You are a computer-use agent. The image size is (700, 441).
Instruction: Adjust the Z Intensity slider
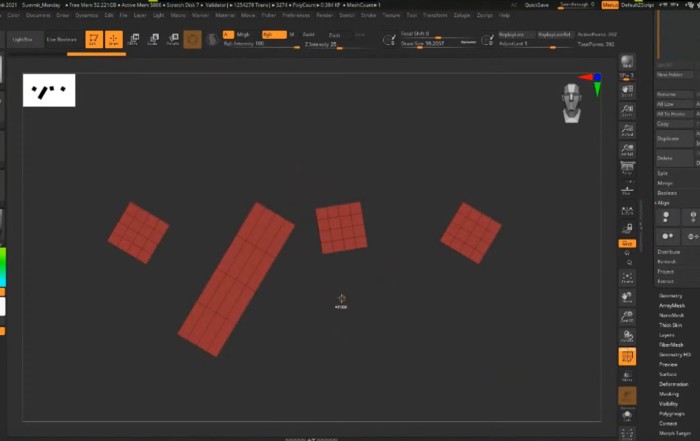pos(320,45)
